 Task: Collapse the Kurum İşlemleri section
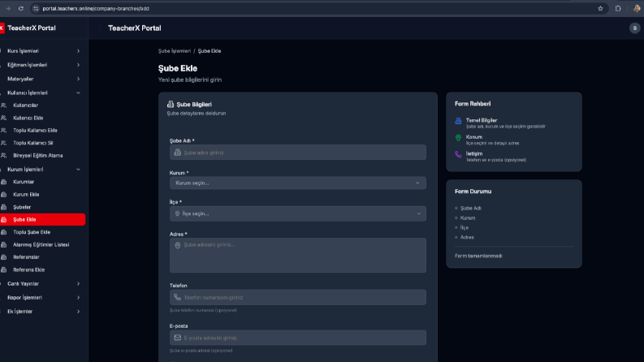[43, 169]
